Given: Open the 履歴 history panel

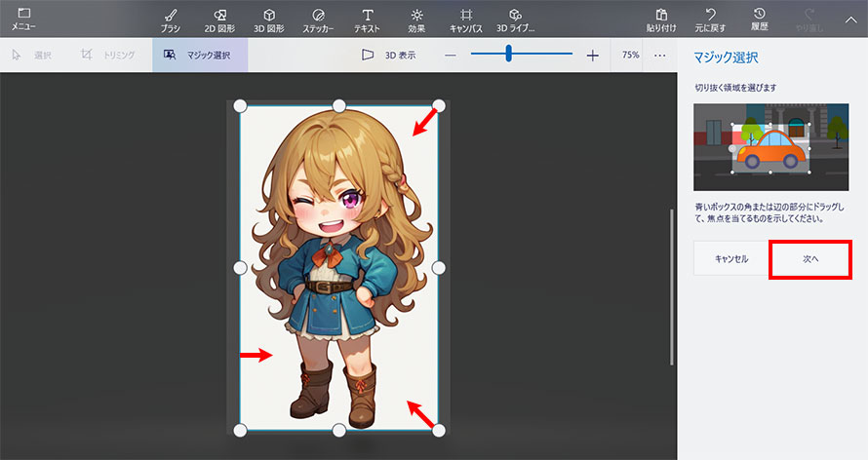Looking at the screenshot, I should tap(760, 19).
